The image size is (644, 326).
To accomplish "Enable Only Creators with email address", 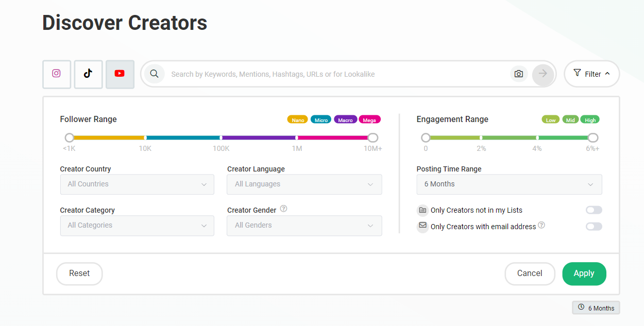I will [594, 226].
